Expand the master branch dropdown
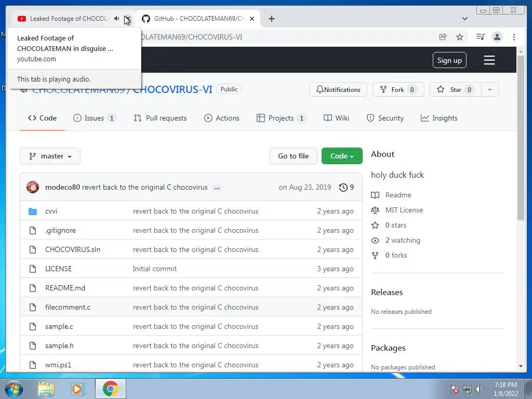The height and width of the screenshot is (399, 532). [x=50, y=156]
